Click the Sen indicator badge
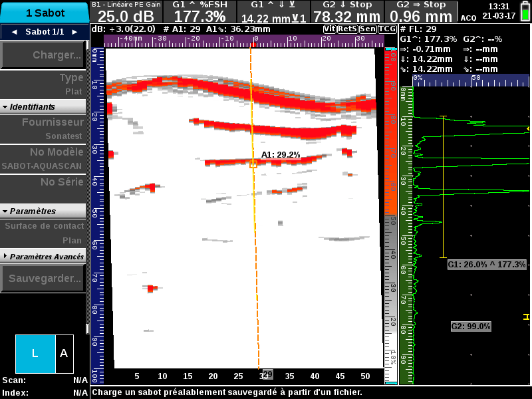The width and height of the screenshot is (532, 399). click(x=367, y=29)
